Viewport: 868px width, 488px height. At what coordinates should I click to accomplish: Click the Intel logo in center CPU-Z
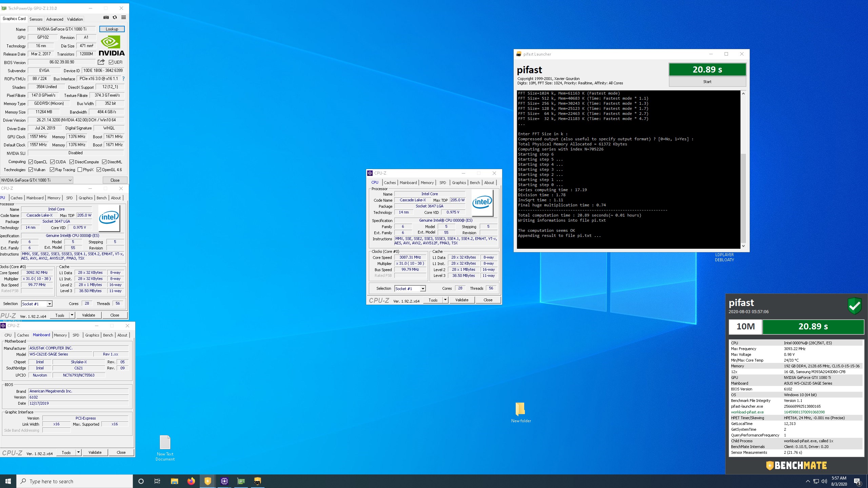[x=482, y=202]
